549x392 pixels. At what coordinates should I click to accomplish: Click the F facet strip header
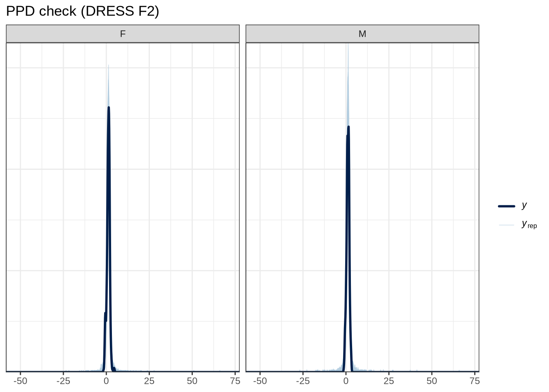123,34
